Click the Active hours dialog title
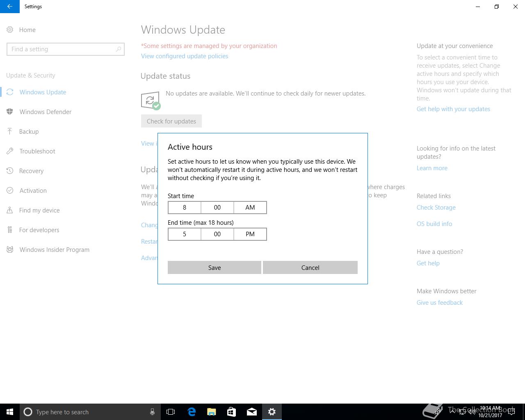The width and height of the screenshot is (525, 420). tap(190, 147)
